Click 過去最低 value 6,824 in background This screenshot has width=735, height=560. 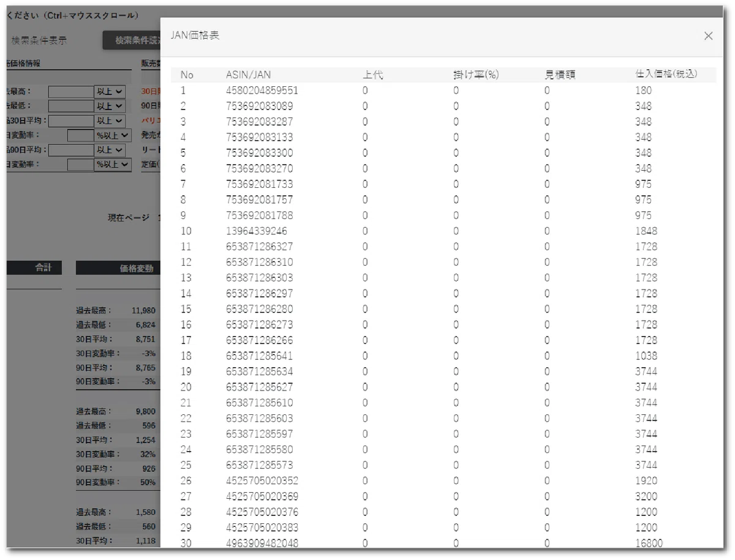(146, 324)
